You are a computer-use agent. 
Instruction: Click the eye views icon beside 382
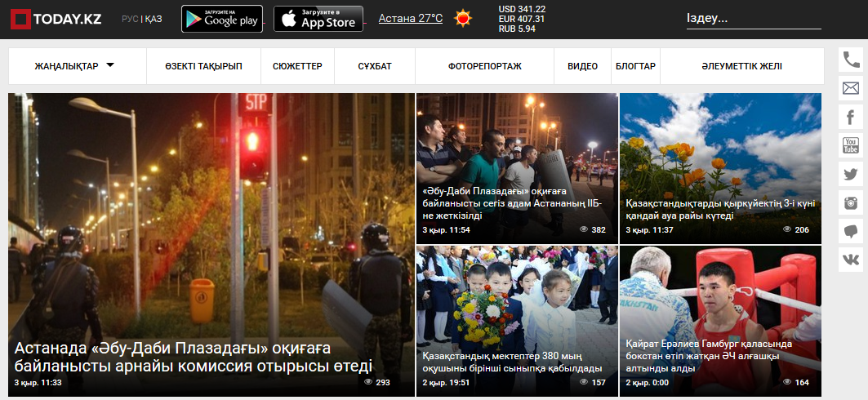[x=584, y=229]
